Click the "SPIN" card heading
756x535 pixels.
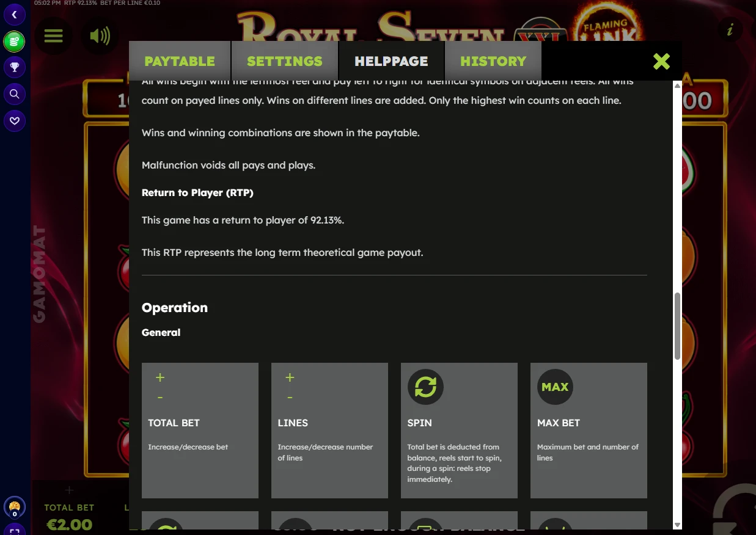pyautogui.click(x=419, y=423)
